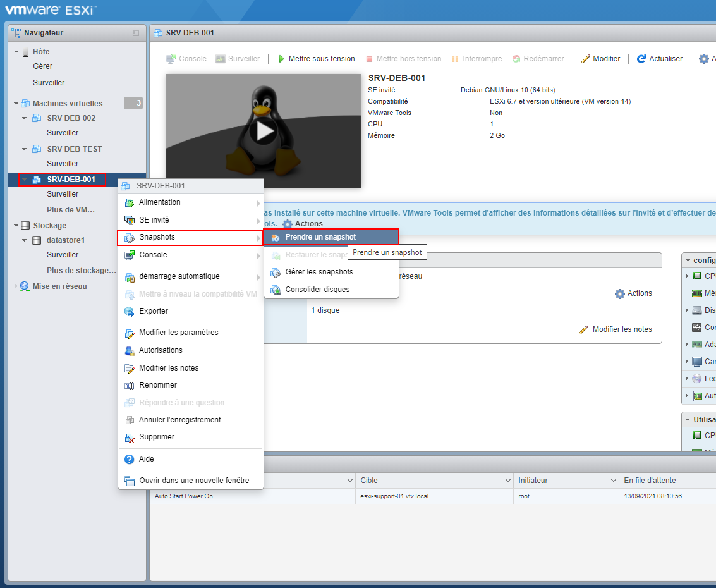
Task: Collapse the Machines virtuelles tree node
Action: 16,104
